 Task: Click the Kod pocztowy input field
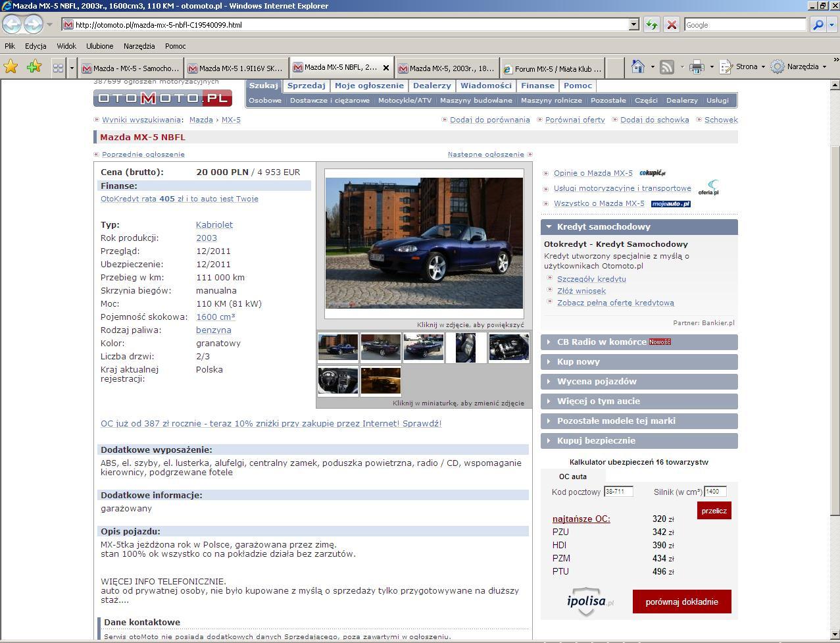tap(618, 492)
